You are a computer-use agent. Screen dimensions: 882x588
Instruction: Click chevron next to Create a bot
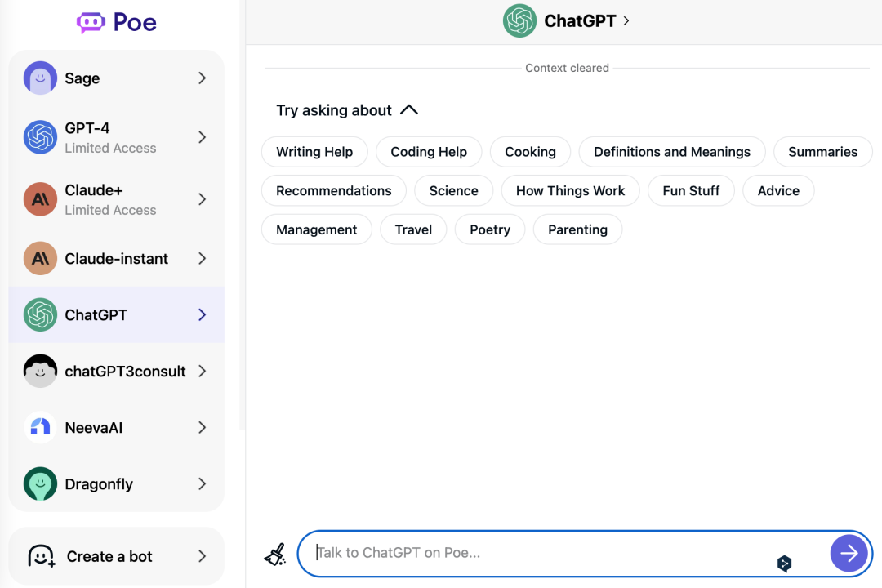pyautogui.click(x=203, y=556)
